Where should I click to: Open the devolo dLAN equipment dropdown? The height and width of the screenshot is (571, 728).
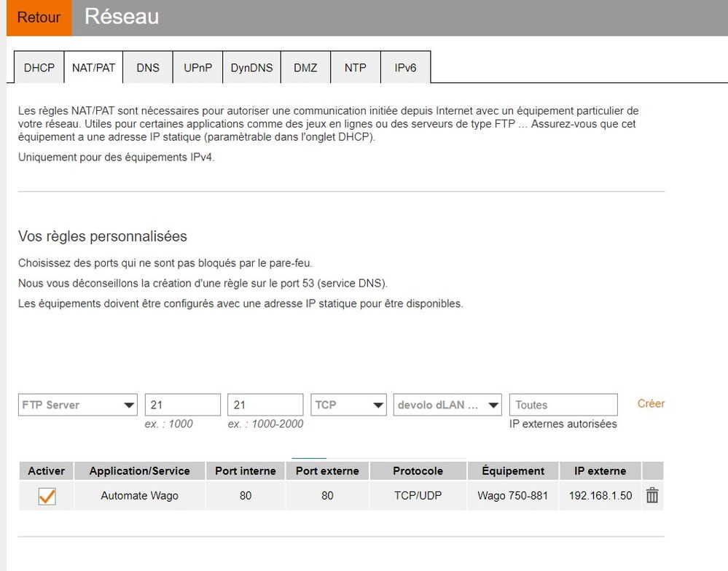447,405
